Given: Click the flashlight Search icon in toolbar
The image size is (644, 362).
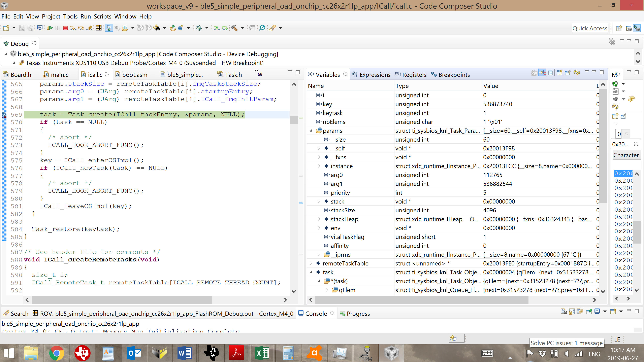Looking at the screenshot, I should tap(273, 28).
